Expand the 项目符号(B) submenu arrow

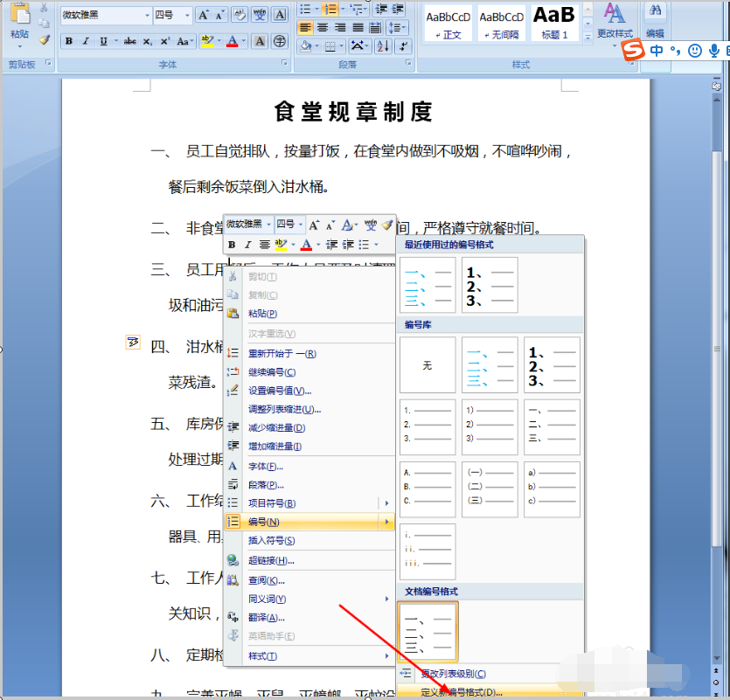pos(386,503)
